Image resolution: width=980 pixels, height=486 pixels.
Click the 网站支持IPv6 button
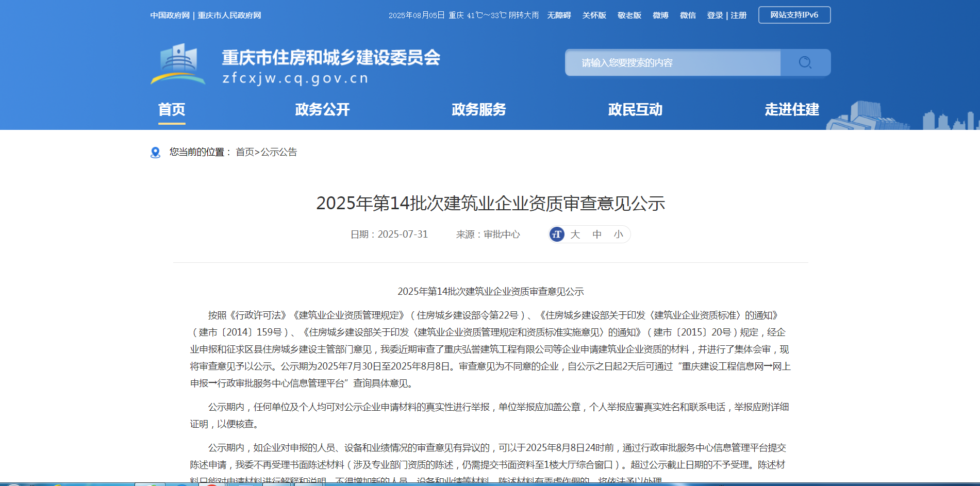click(794, 15)
